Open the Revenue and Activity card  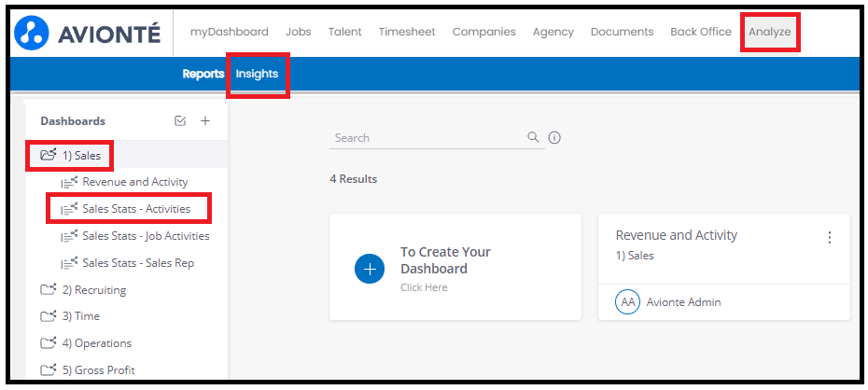click(x=724, y=267)
